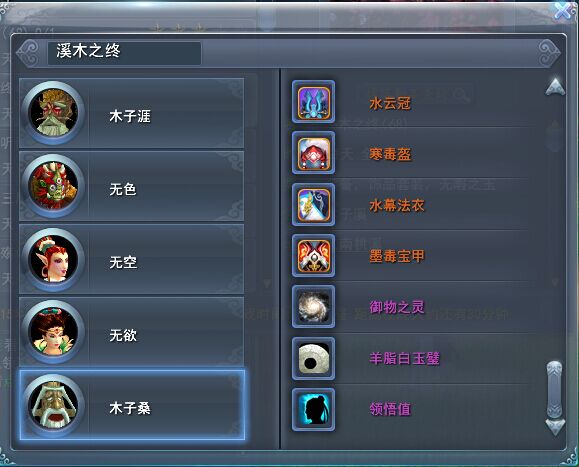The height and width of the screenshot is (467, 579).
Task: Click the loot list up arrow
Action: [x=555, y=87]
